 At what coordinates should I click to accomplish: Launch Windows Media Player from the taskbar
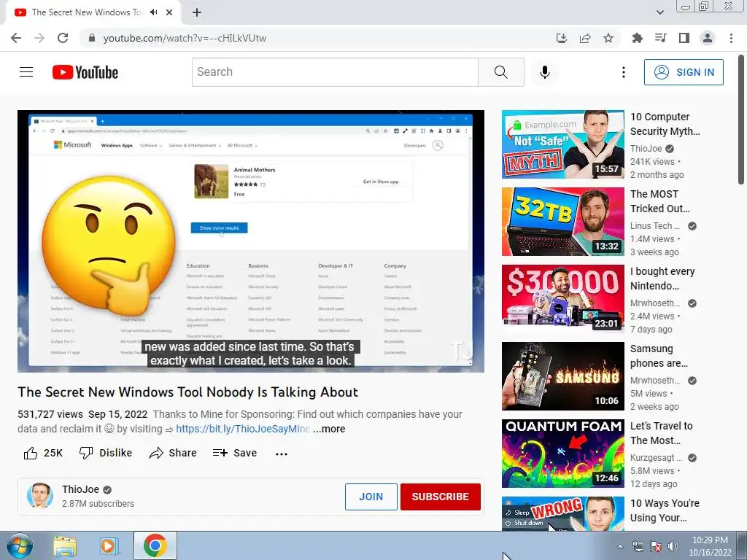click(109, 546)
